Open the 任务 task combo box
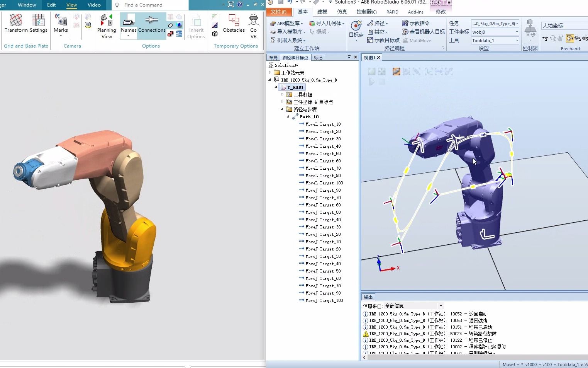The image size is (588, 368). click(495, 24)
